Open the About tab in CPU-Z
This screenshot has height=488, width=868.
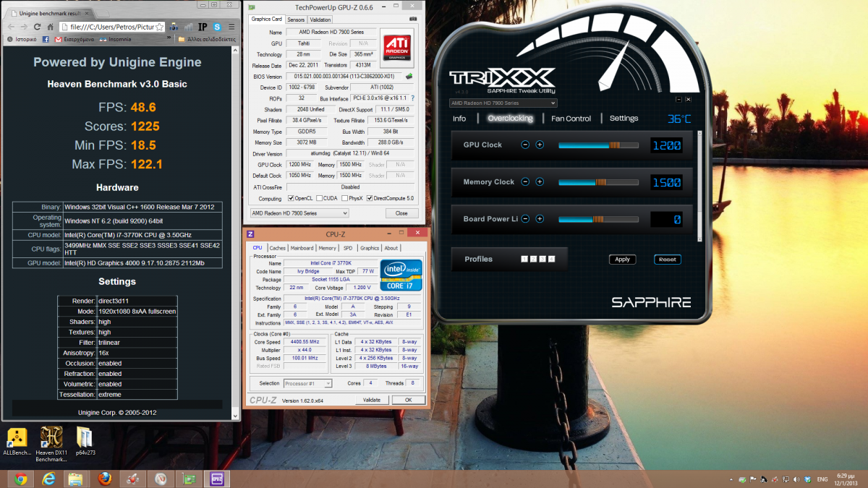click(391, 248)
